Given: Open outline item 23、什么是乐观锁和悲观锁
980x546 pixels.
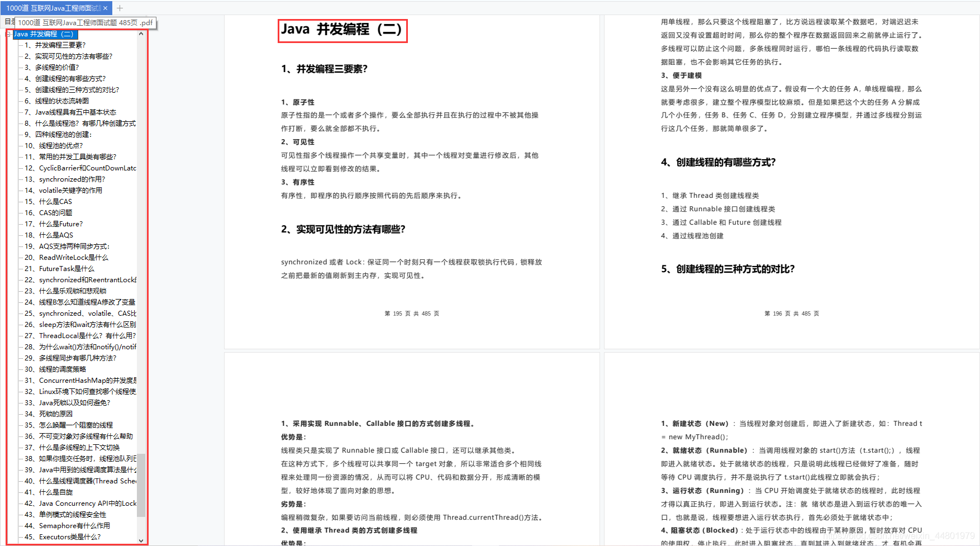Looking at the screenshot, I should pyautogui.click(x=65, y=291).
